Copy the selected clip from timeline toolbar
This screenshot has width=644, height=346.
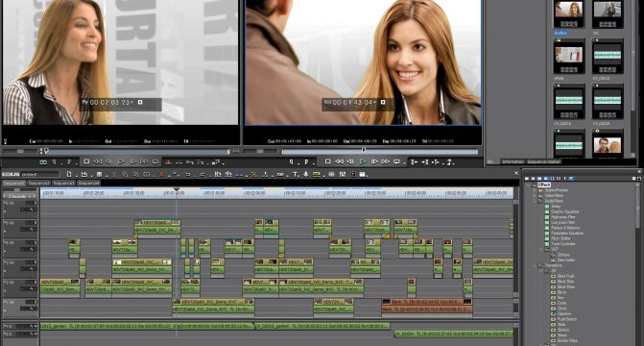125,174
